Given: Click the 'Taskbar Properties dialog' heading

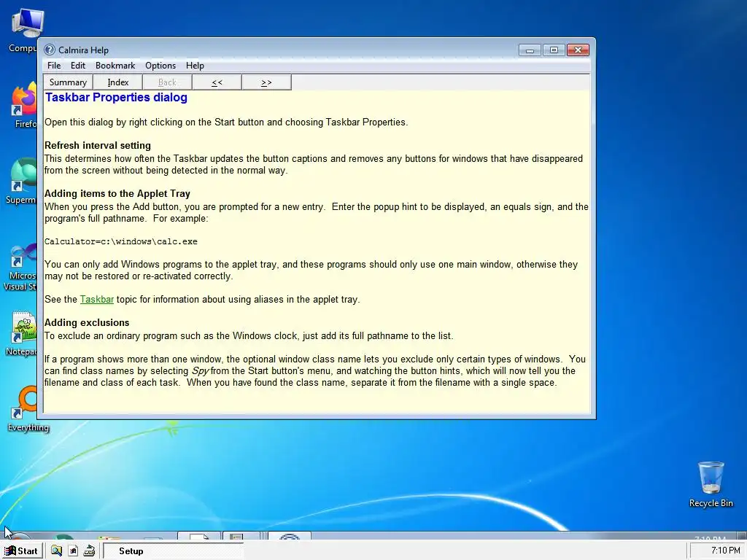Looking at the screenshot, I should point(116,97).
